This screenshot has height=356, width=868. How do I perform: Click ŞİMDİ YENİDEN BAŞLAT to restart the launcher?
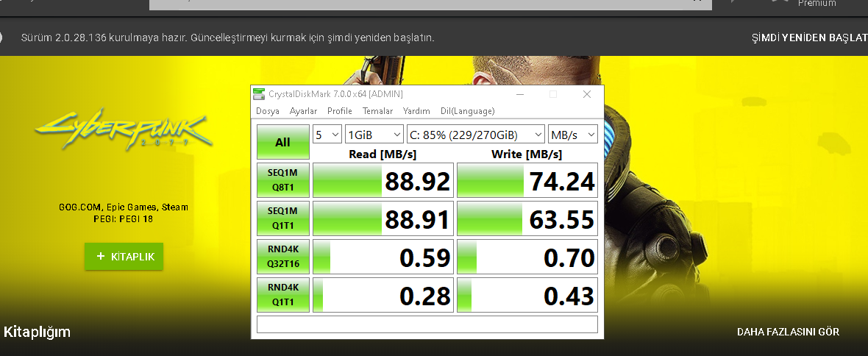(x=809, y=38)
